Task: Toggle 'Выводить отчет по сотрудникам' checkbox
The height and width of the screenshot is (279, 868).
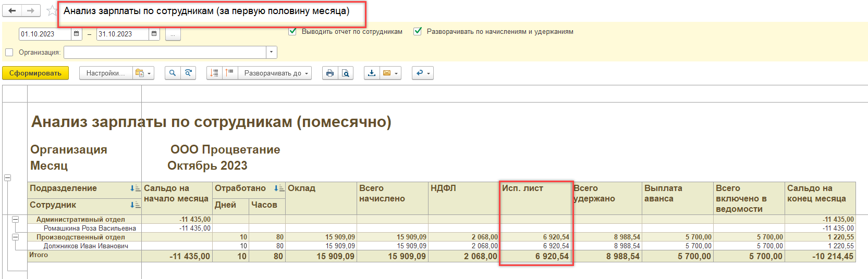Action: click(x=292, y=31)
